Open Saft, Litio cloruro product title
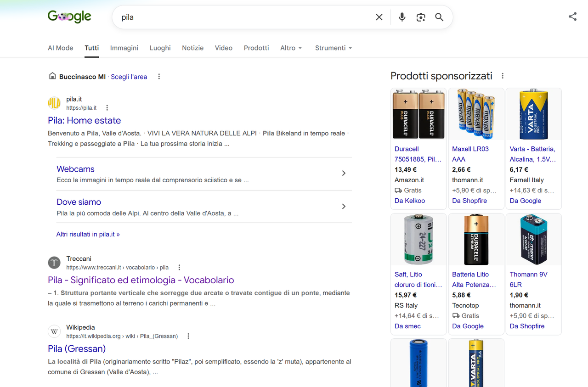This screenshot has width=588, height=387. point(418,279)
